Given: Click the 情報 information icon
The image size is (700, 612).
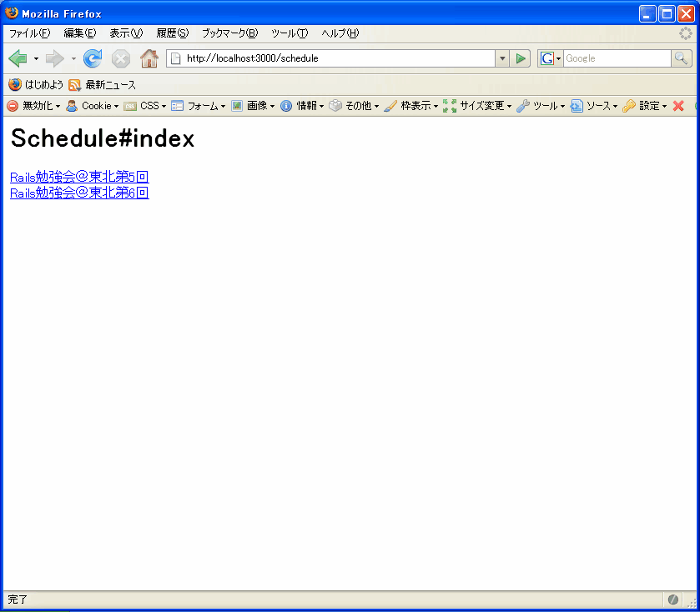Looking at the screenshot, I should coord(286,106).
